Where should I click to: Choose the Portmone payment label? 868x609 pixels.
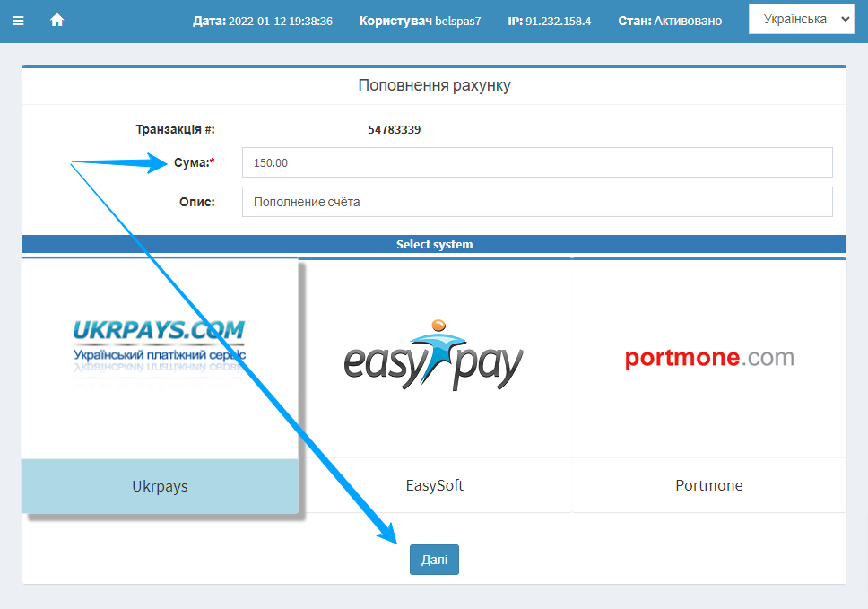(709, 485)
